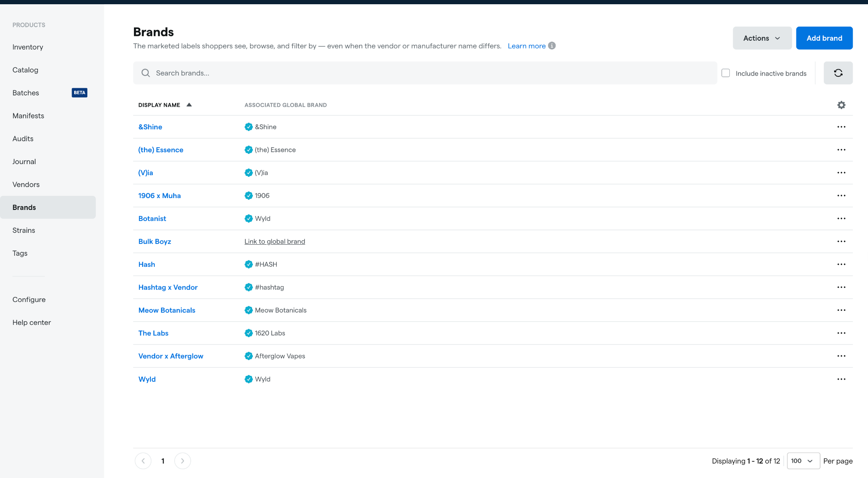This screenshot has height=478, width=868.
Task: Click the verified badge next to Afterglow Vapes
Action: click(249, 356)
